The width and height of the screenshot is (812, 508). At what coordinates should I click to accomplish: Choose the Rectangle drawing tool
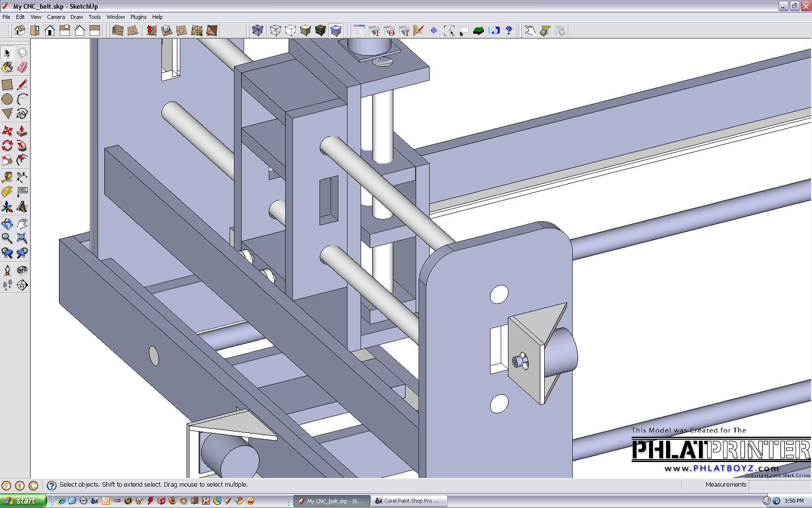[x=7, y=85]
